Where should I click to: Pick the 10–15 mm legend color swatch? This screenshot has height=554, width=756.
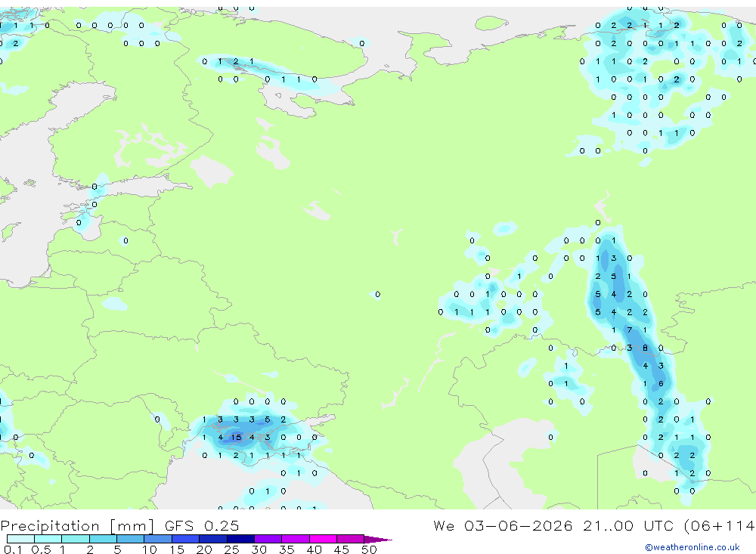pos(158,539)
